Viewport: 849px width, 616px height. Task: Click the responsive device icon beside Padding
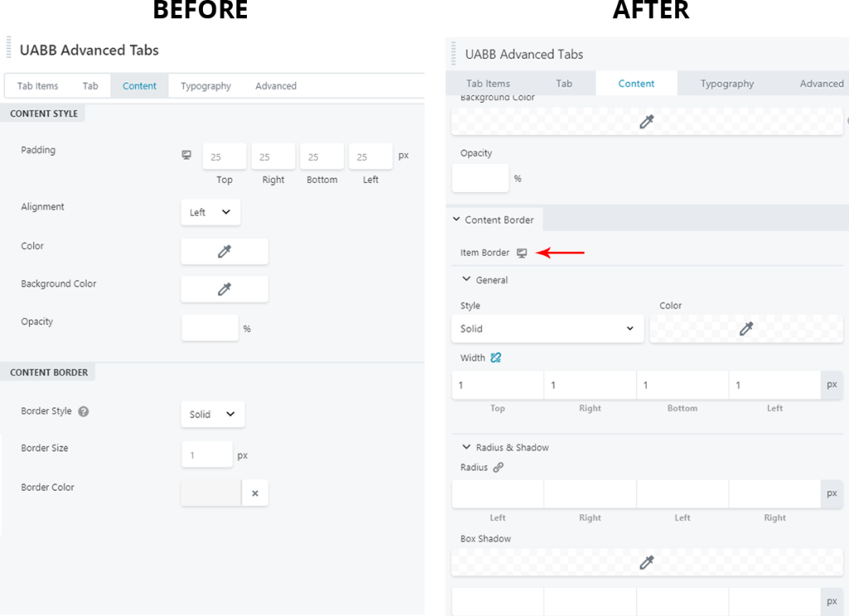click(x=187, y=155)
